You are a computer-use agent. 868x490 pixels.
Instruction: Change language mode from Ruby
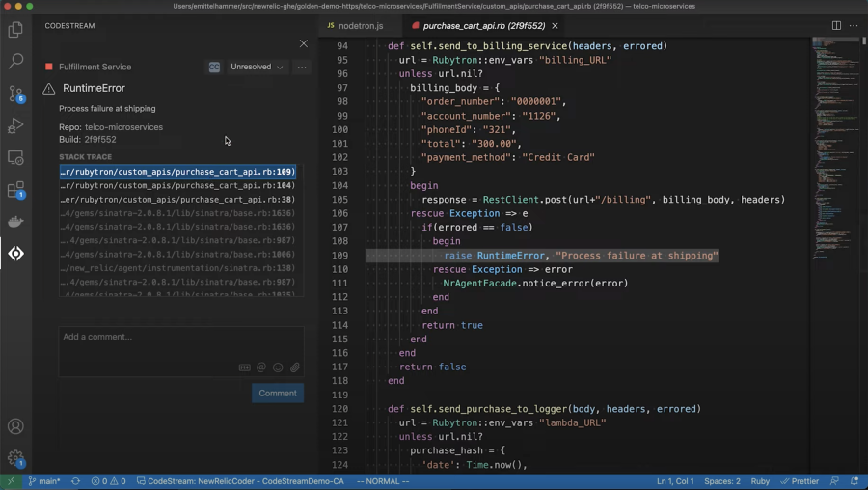pyautogui.click(x=760, y=481)
